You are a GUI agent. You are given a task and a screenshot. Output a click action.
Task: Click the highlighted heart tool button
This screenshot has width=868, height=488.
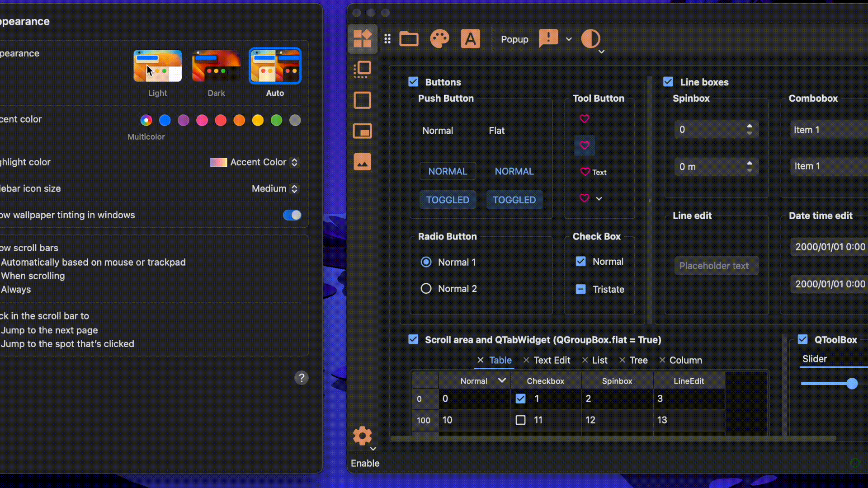coord(585,145)
